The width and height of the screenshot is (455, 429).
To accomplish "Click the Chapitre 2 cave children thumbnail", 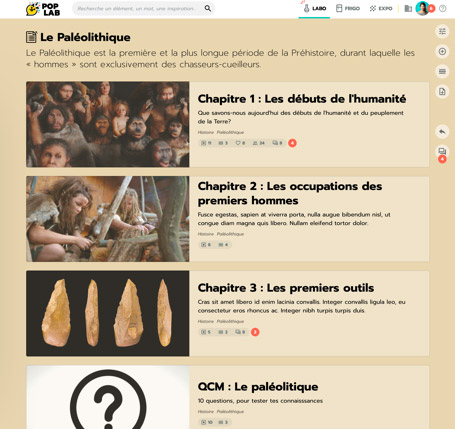I will 108,219.
